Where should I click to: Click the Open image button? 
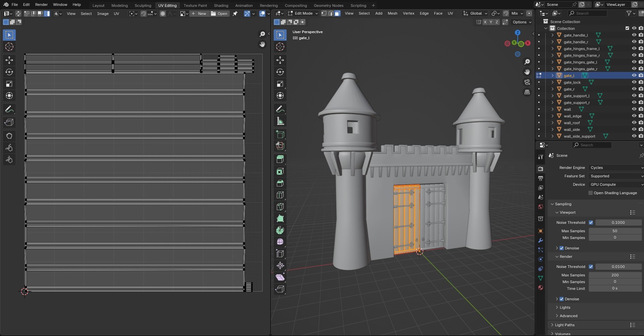[219, 14]
